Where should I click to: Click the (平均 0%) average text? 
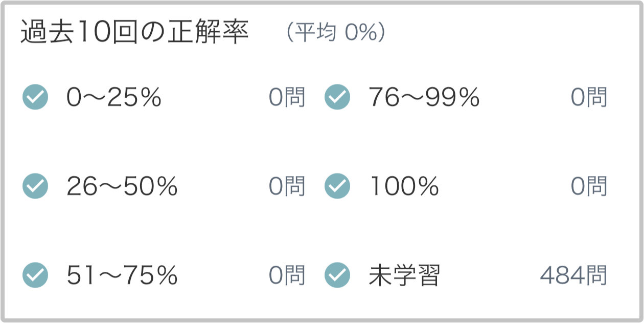click(x=335, y=34)
